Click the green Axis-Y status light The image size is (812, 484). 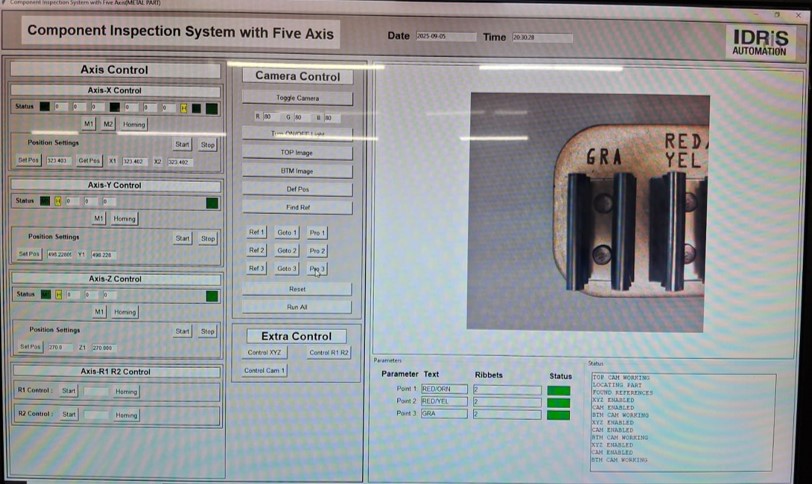(x=211, y=202)
